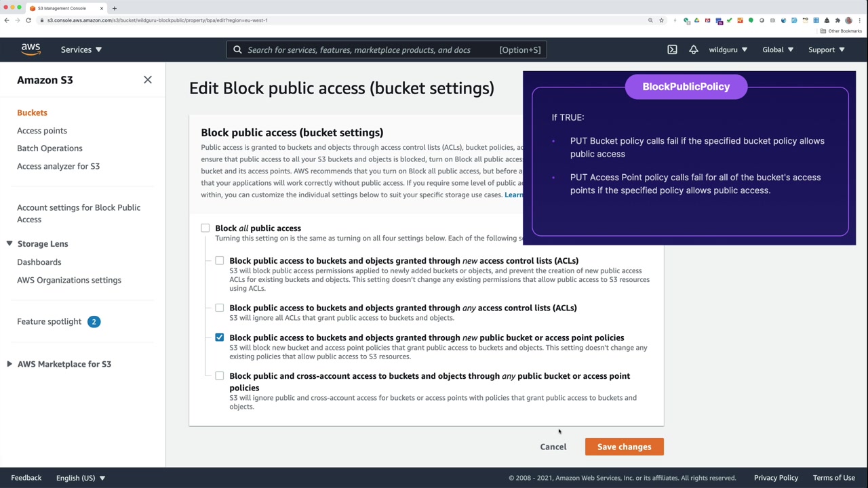This screenshot has height=488, width=868.
Task: Open AWS Organizations settings
Action: click(69, 280)
